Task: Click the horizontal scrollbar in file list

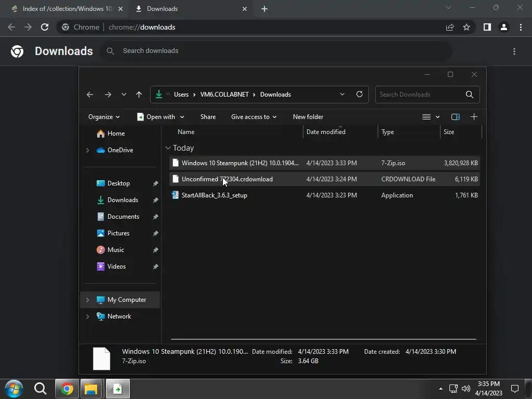Action: click(324, 339)
